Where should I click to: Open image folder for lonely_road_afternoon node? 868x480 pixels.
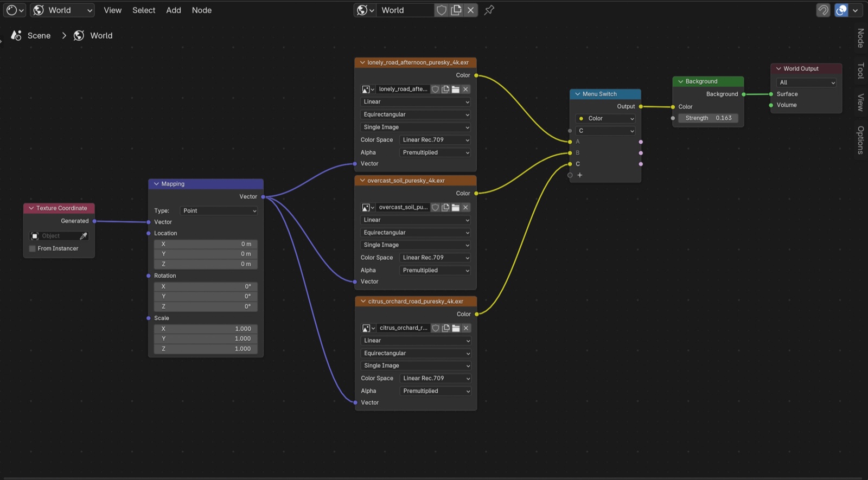click(456, 89)
